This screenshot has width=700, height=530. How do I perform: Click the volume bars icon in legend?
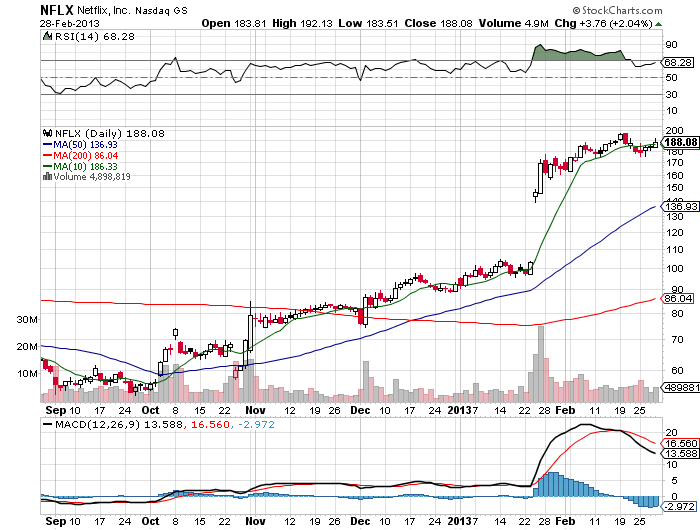click(x=47, y=176)
